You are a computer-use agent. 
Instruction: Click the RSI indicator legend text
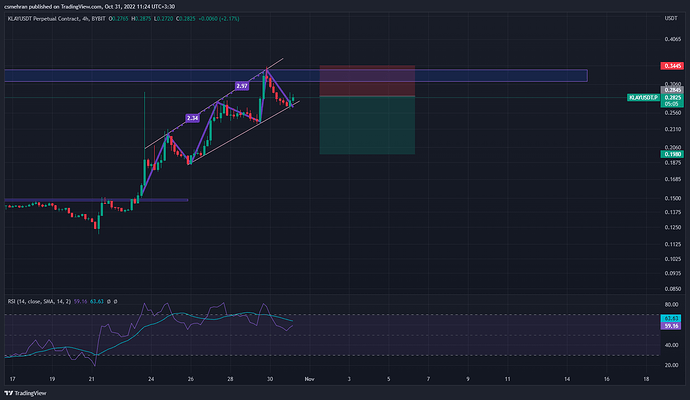pos(39,301)
